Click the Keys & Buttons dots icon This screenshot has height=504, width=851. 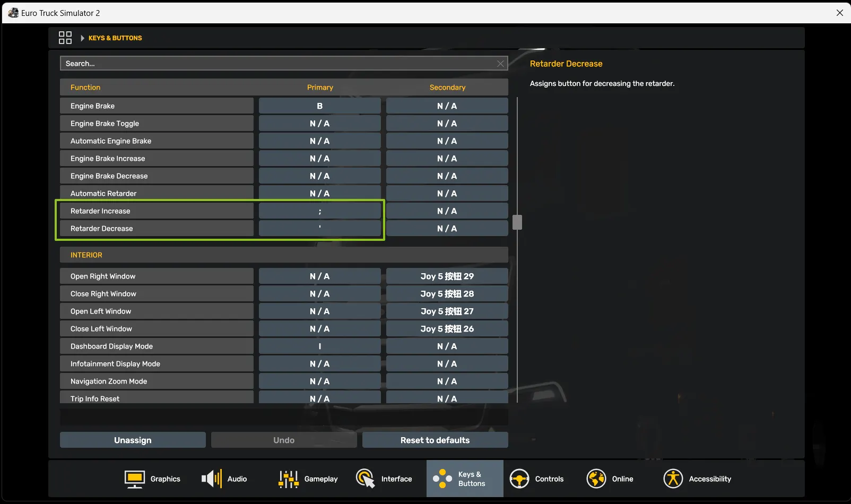pos(442,479)
